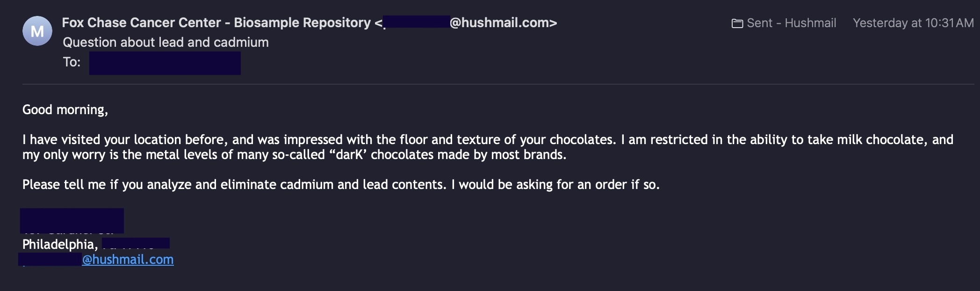Click the redacted recipient in the To field
Viewport: 980px width, 291px height.
click(165, 63)
